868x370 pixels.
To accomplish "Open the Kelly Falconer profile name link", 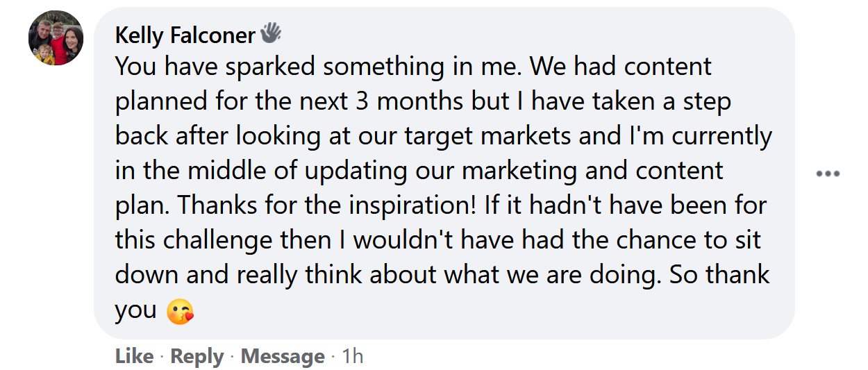I will [x=185, y=34].
